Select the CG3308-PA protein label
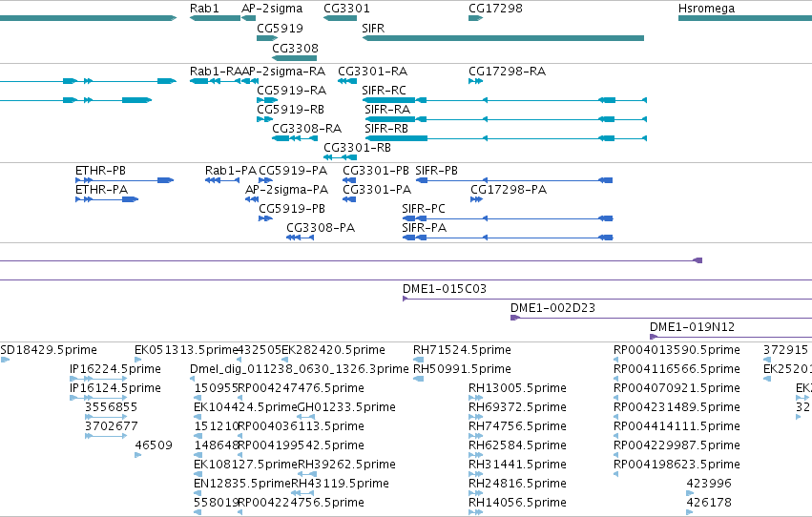This screenshot has width=812, height=517. (321, 228)
